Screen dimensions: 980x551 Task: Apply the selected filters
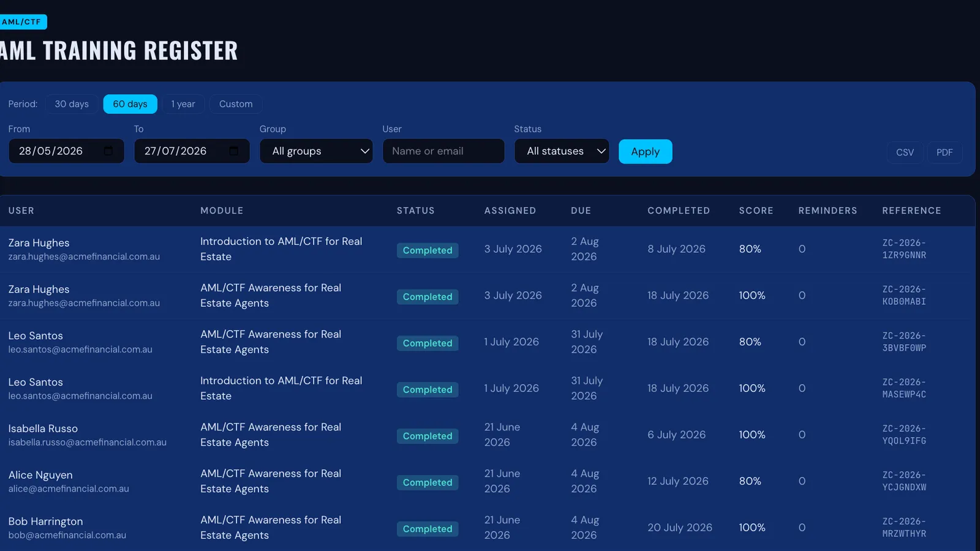(646, 152)
